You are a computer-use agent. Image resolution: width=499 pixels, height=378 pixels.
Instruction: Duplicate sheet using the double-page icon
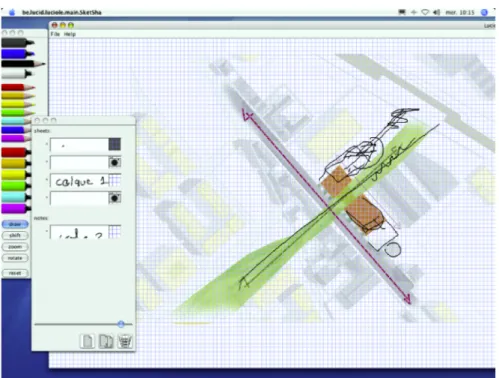tap(106, 341)
